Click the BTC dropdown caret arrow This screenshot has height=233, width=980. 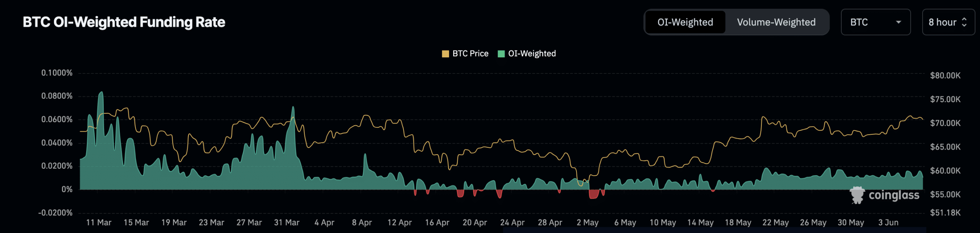[x=898, y=22]
